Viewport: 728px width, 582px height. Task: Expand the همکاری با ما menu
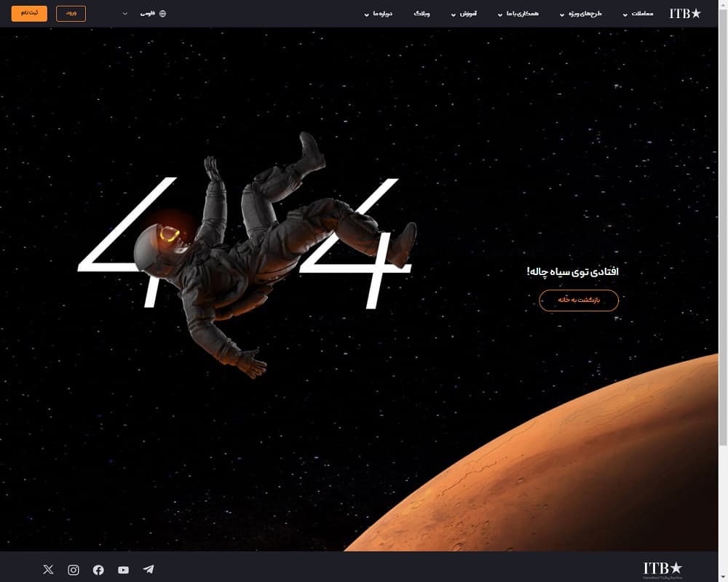tap(518, 14)
